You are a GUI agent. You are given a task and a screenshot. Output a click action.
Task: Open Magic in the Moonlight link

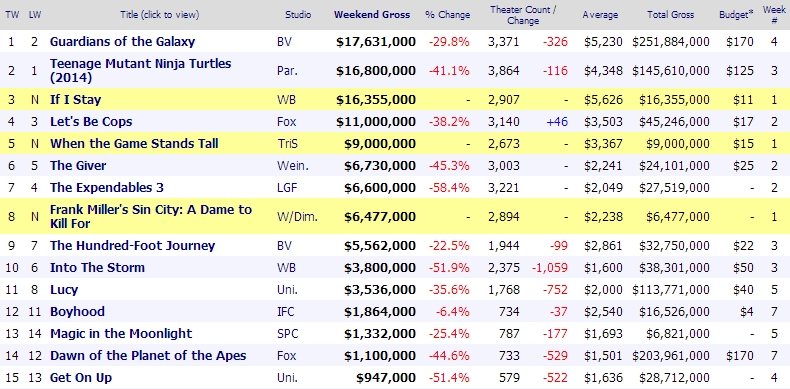121,334
